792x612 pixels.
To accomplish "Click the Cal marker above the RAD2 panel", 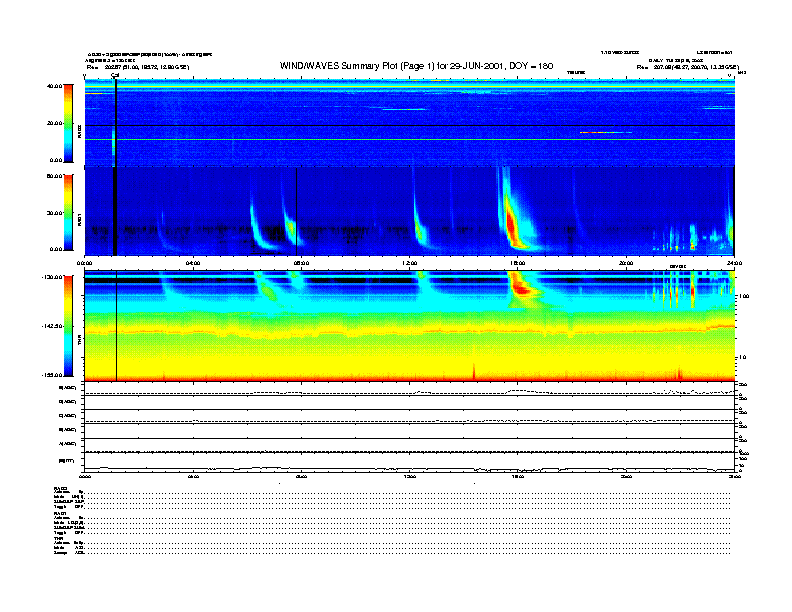I will tap(115, 76).
